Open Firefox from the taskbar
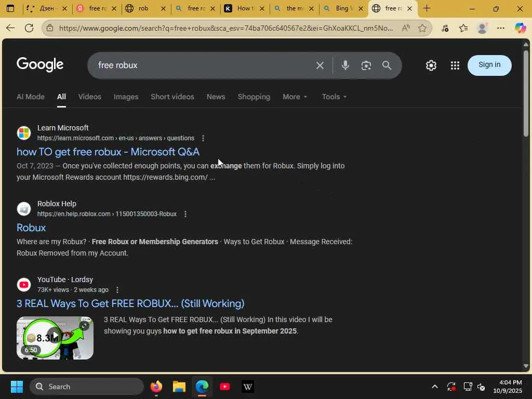Image resolution: width=532 pixels, height=399 pixels. coord(156,387)
